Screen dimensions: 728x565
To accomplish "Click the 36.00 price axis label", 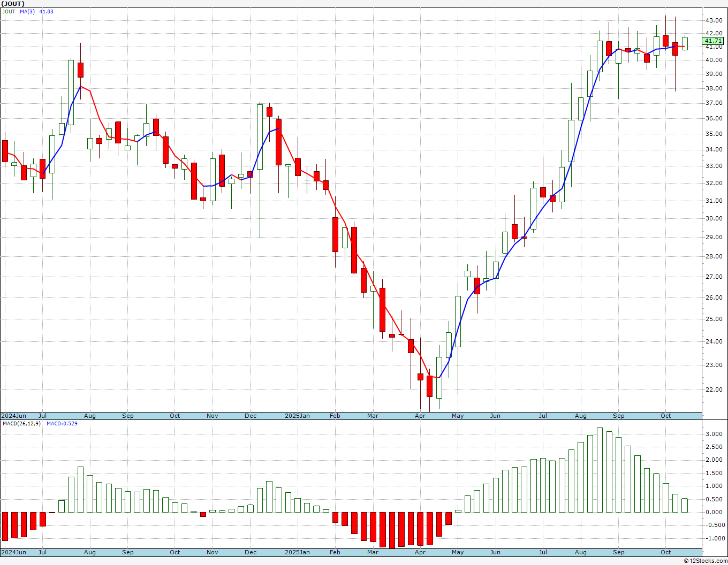I will click(714, 118).
